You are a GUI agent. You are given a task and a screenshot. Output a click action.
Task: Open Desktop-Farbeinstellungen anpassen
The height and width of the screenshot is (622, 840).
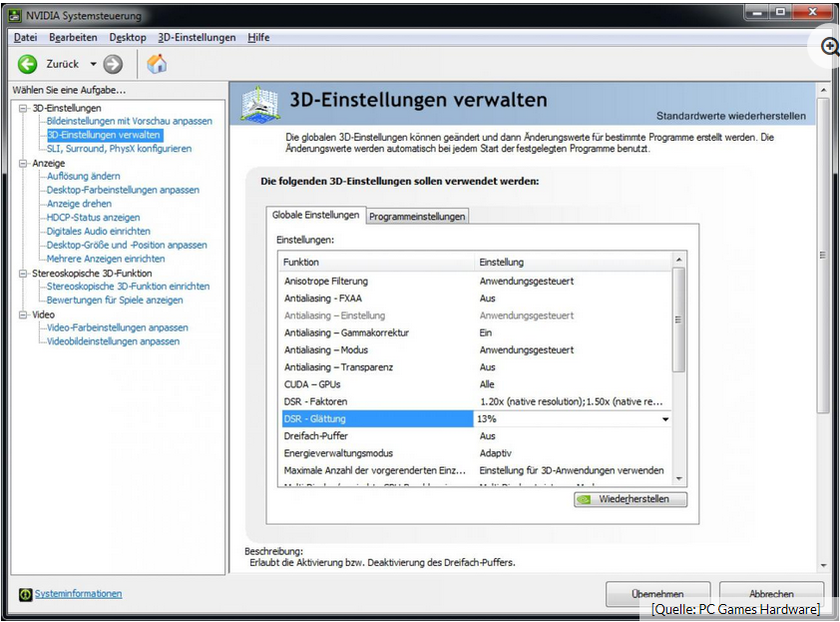click(x=123, y=190)
